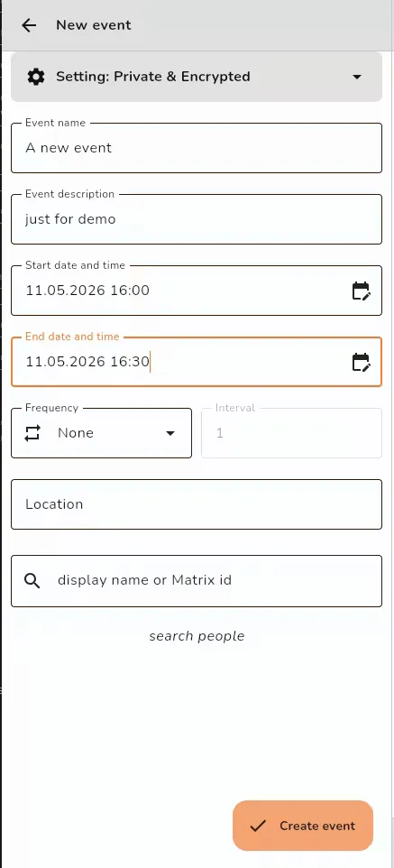The width and height of the screenshot is (394, 868).
Task: Click the New event title text
Action: (94, 25)
